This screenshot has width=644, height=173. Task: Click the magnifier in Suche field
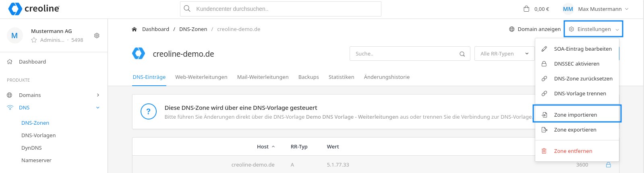click(462, 54)
